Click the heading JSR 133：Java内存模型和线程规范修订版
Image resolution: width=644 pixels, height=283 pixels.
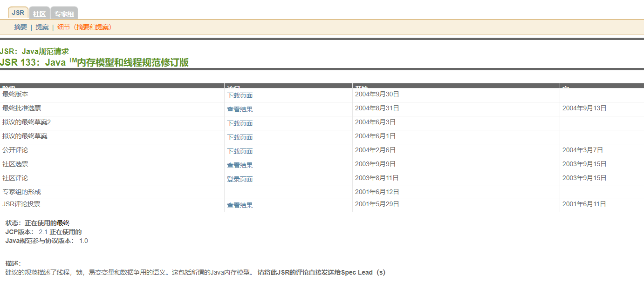click(x=95, y=62)
